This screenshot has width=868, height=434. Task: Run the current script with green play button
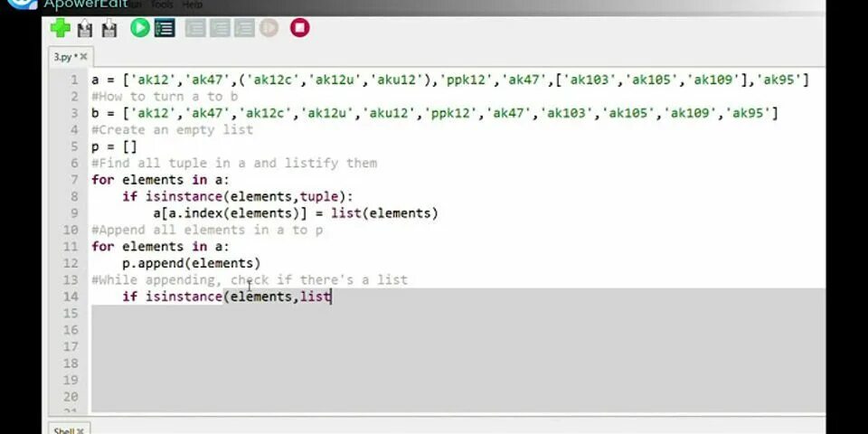click(140, 28)
